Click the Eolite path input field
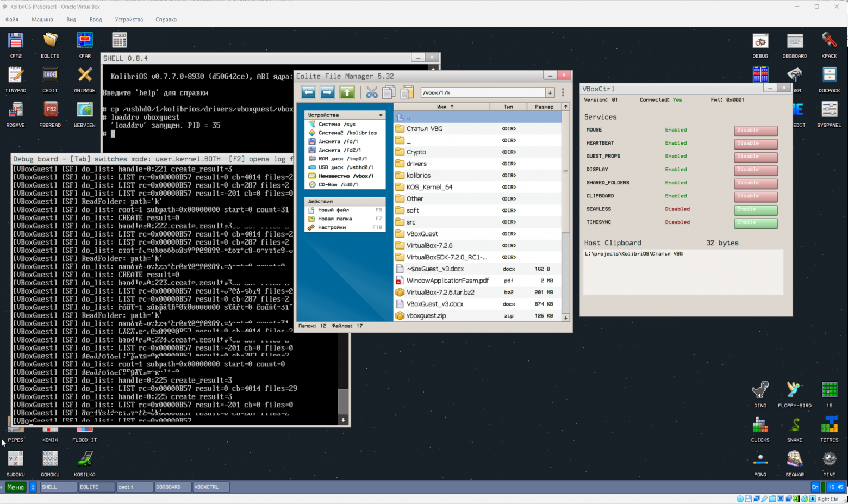This screenshot has width=848, height=504. 483,92
